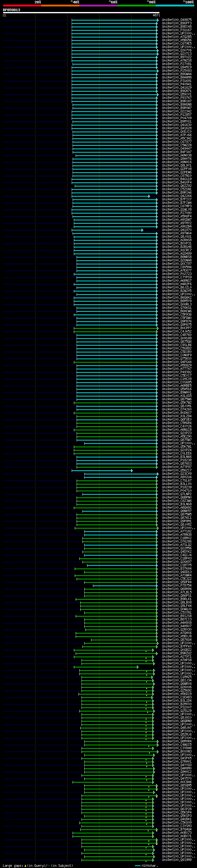This screenshot has height=868, width=197.
Task: Select the UniRef100_A7TP97 label
Action: click(177, 467)
